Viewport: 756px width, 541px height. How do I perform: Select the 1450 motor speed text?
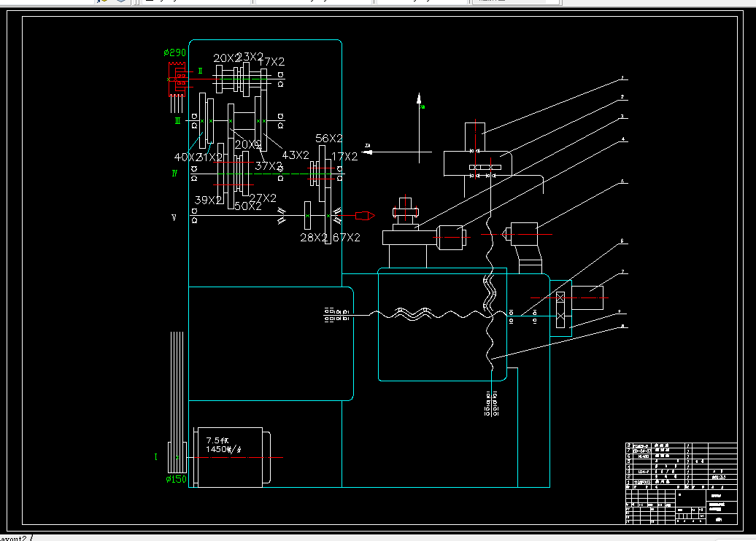[x=223, y=449]
